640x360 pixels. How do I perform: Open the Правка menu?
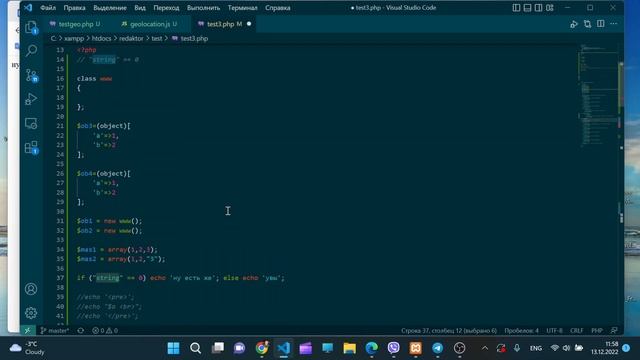click(x=74, y=8)
